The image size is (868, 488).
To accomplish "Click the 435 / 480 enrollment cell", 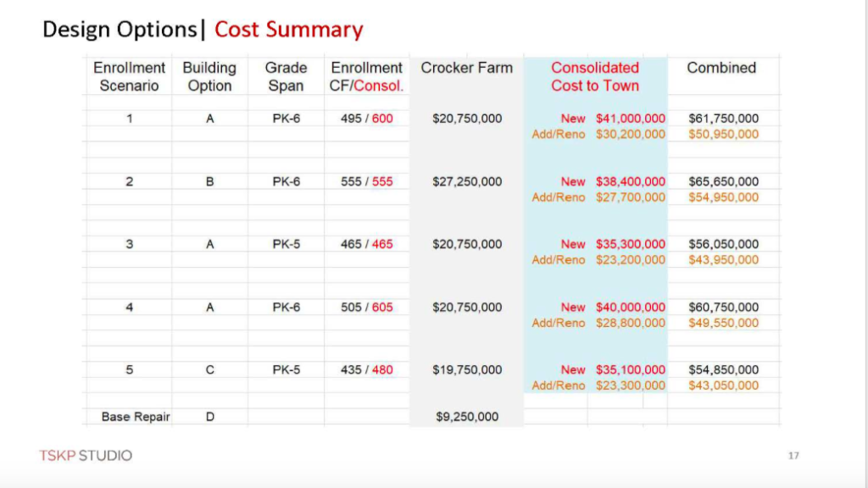I will click(x=366, y=369).
